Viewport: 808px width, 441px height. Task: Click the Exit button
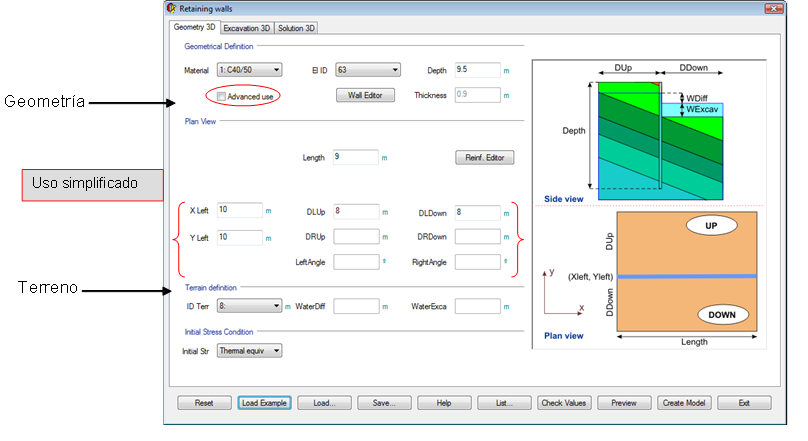click(x=744, y=403)
